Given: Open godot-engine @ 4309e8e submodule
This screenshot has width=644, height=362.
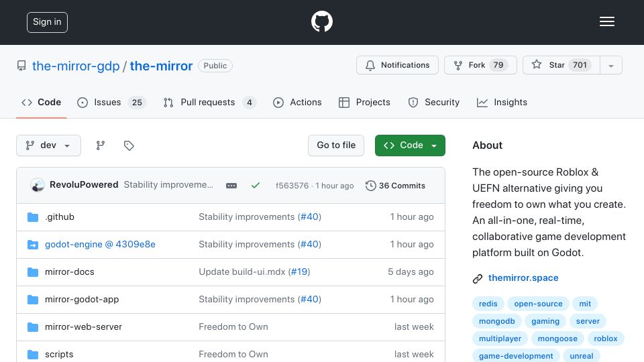Looking at the screenshot, I should point(100,244).
